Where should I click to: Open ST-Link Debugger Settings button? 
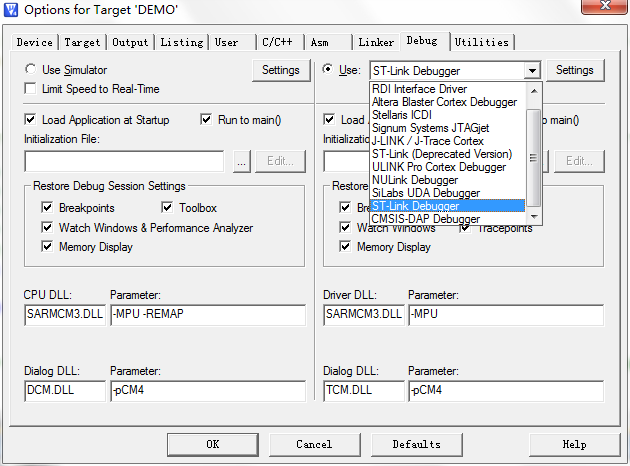575,70
